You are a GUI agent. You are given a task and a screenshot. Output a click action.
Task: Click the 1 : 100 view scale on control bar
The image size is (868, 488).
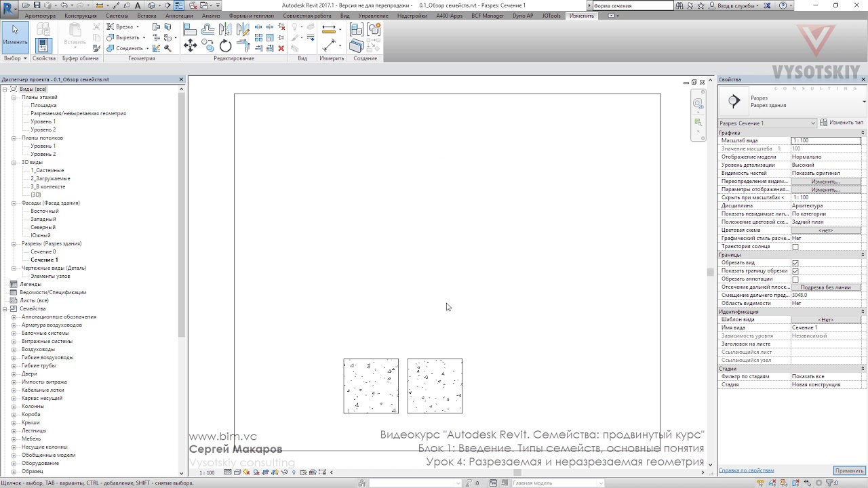pyautogui.click(x=207, y=472)
